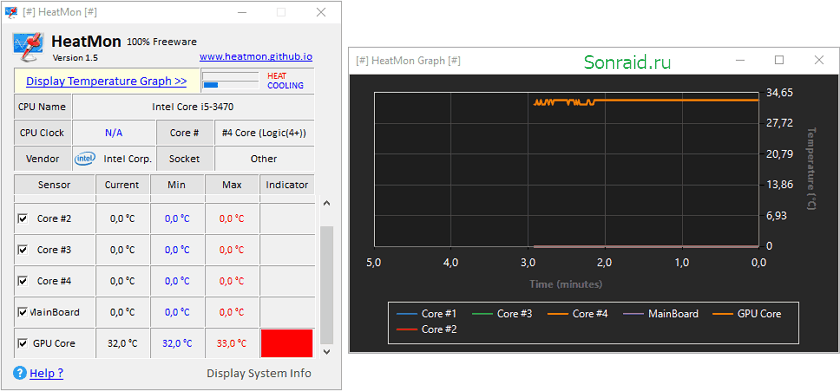Viewport: 840px width, 391px height.
Task: Click the Intel vendor logo
Action: point(85,158)
